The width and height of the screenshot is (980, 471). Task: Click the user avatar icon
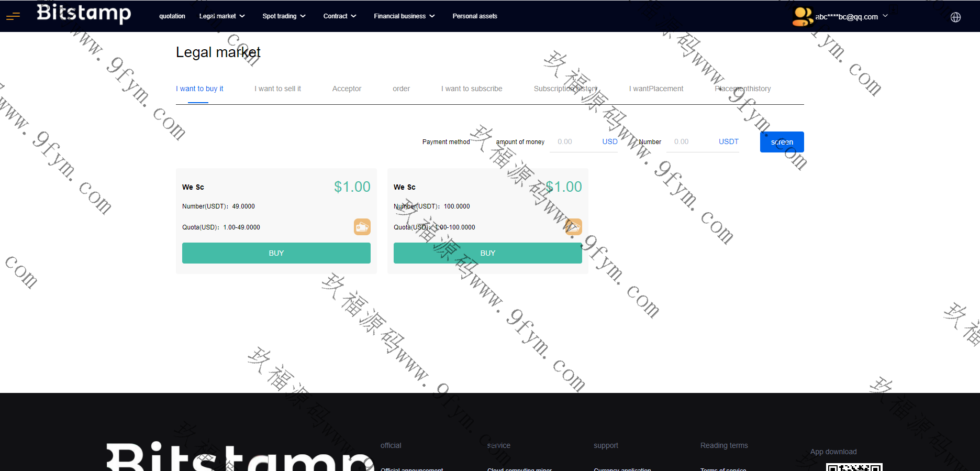coord(802,17)
